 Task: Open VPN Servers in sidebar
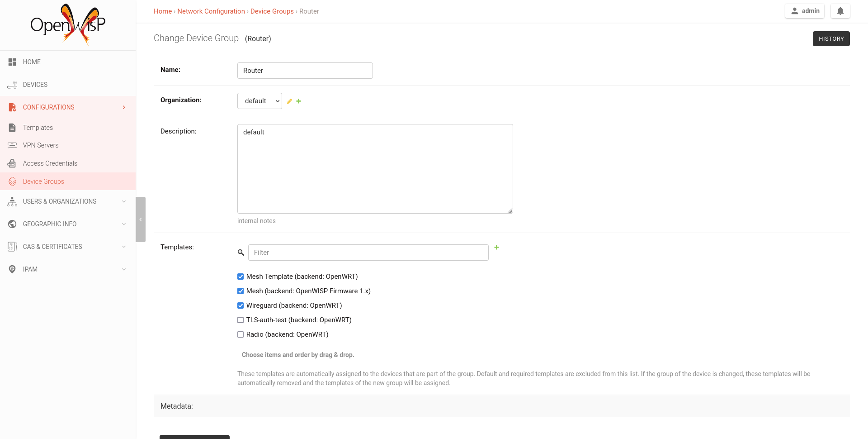[68, 145]
